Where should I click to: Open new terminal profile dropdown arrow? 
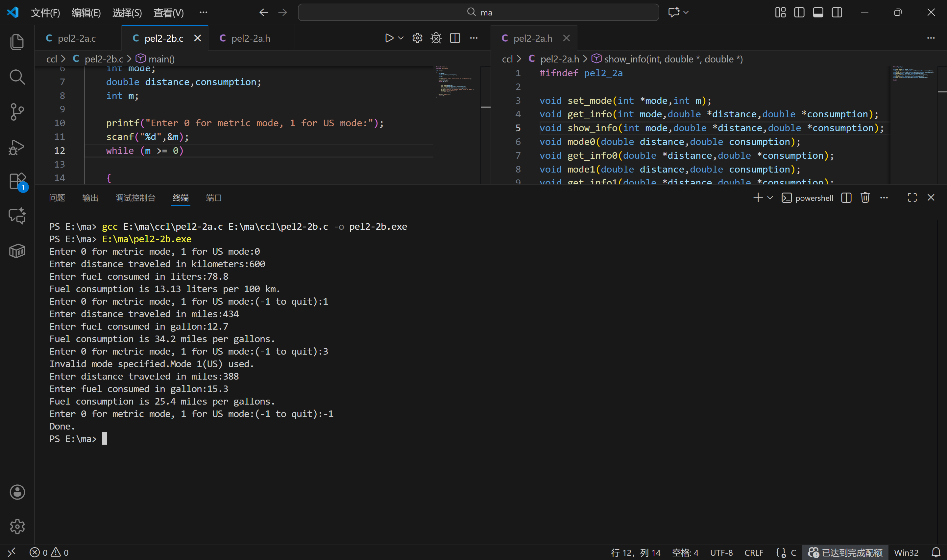coord(770,198)
